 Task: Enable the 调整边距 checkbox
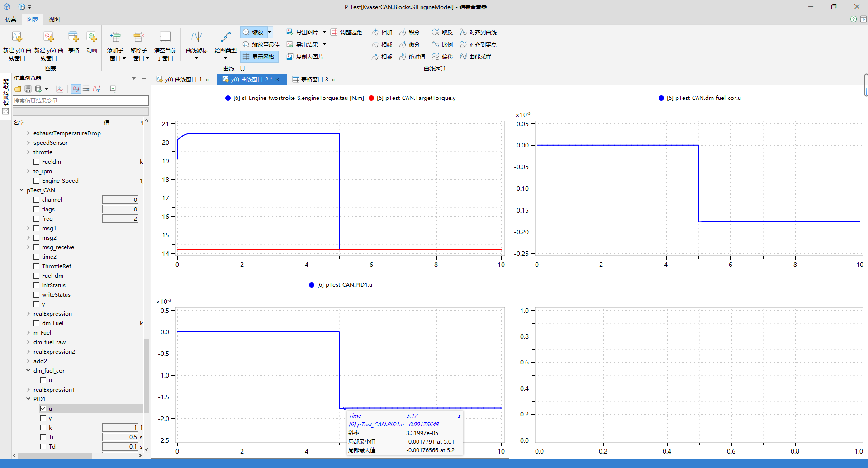coord(334,32)
